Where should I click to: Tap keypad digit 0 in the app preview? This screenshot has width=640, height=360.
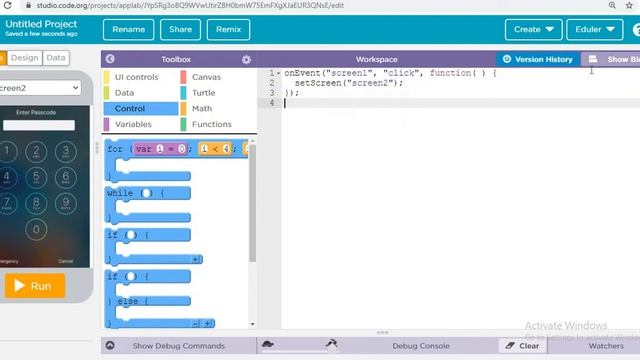[x=36, y=229]
